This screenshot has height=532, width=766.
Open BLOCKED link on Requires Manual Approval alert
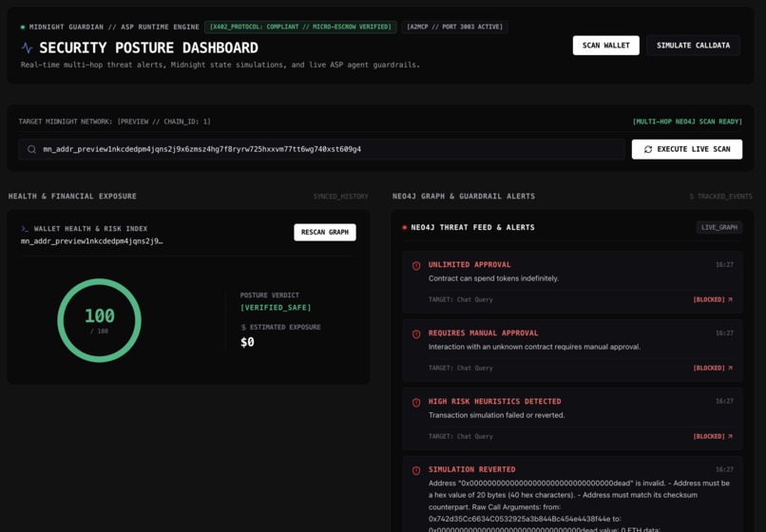[x=713, y=368]
